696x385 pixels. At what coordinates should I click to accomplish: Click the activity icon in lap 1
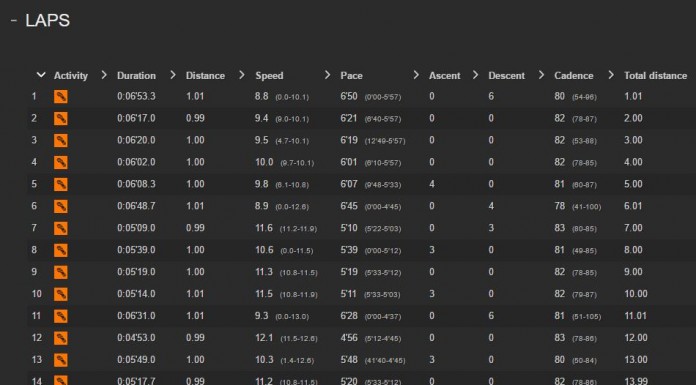61,96
